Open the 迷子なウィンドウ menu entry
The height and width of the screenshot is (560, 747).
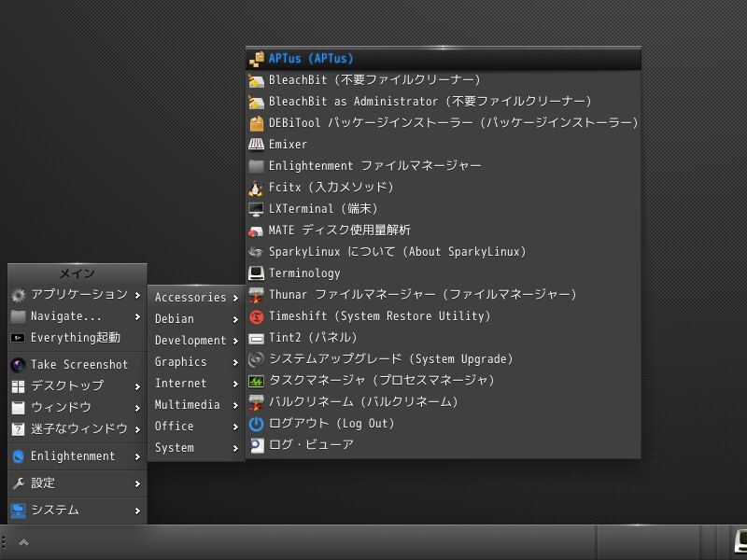(x=78, y=429)
